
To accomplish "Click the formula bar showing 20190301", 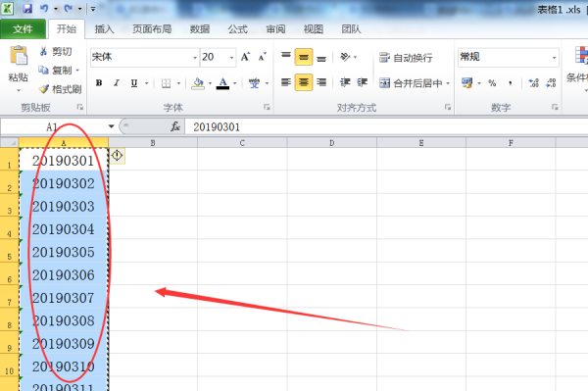I will (386, 126).
